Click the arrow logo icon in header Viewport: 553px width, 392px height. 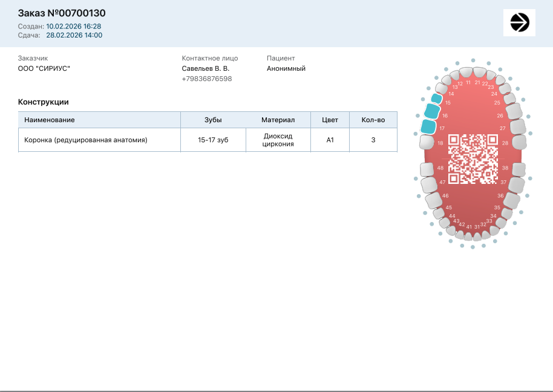coord(519,22)
